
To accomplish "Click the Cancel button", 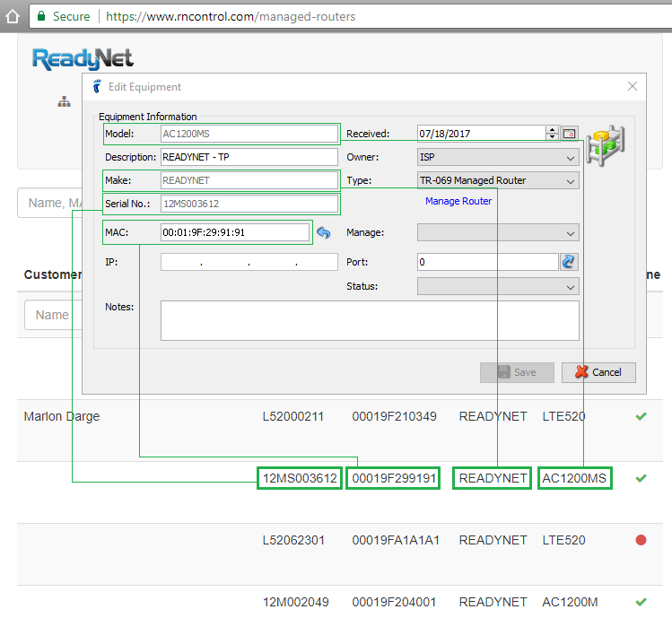I will 598,372.
